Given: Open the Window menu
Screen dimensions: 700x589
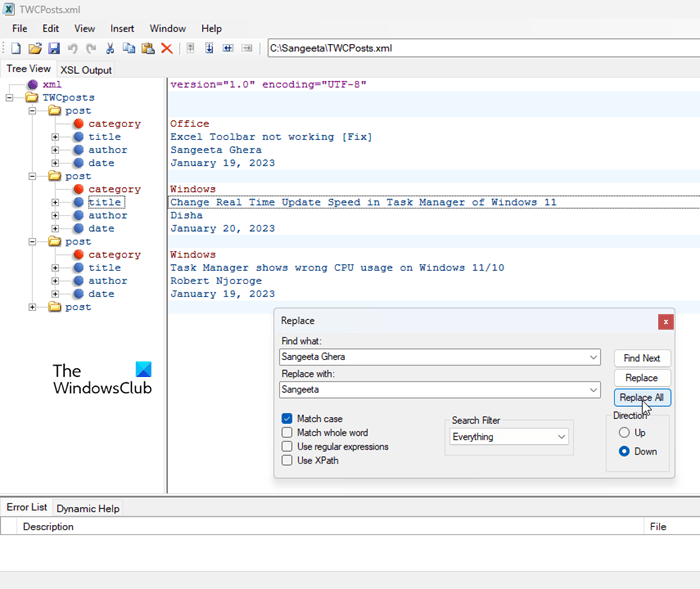Looking at the screenshot, I should tap(167, 29).
